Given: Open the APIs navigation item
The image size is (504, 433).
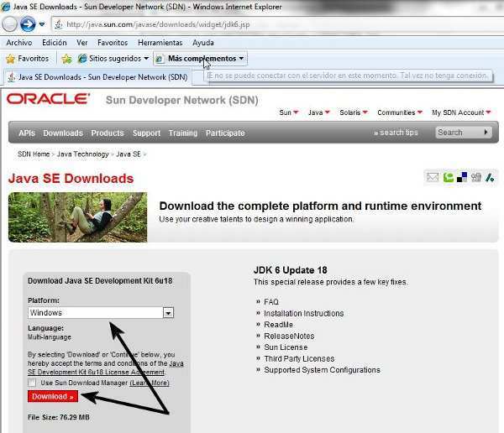Looking at the screenshot, I should (27, 133).
